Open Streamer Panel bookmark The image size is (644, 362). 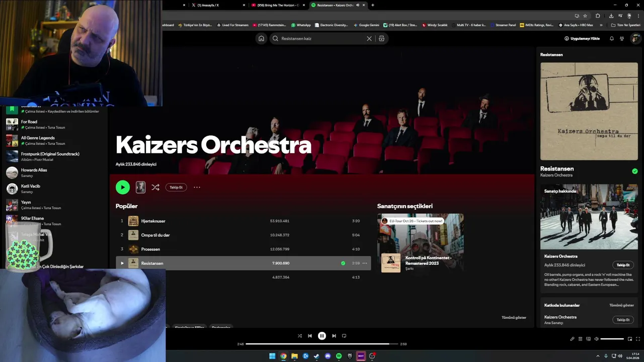pos(503,25)
